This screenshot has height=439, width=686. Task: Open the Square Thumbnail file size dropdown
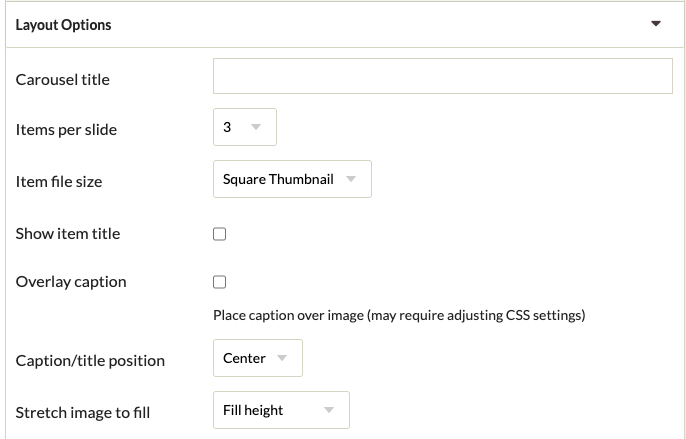tap(291, 179)
